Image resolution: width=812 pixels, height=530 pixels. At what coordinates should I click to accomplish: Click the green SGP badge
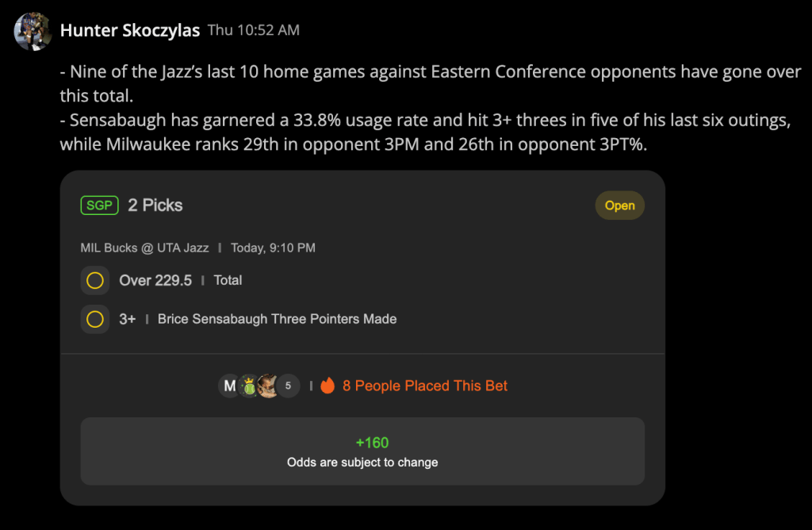(x=99, y=205)
